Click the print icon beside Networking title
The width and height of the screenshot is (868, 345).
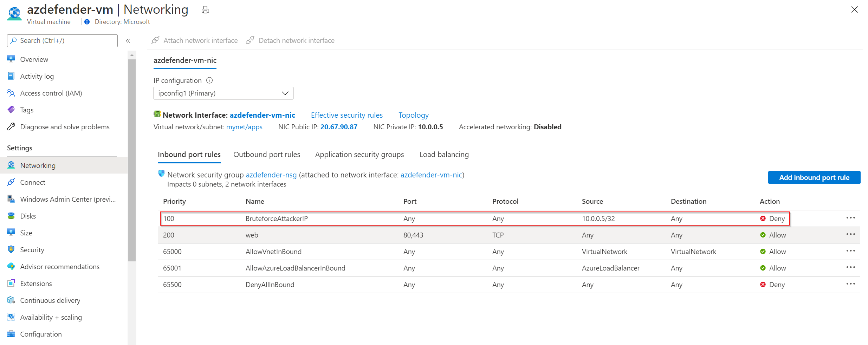pos(205,10)
